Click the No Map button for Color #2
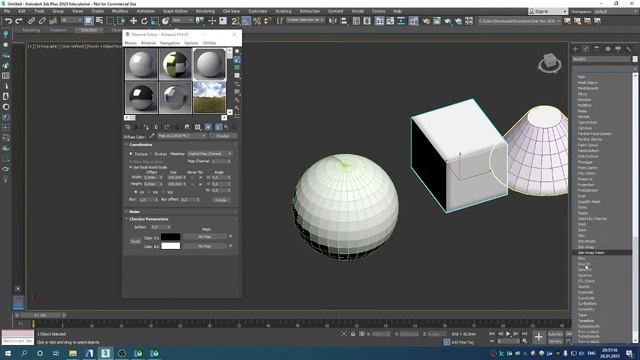This screenshot has height=360, width=640. coord(204,246)
